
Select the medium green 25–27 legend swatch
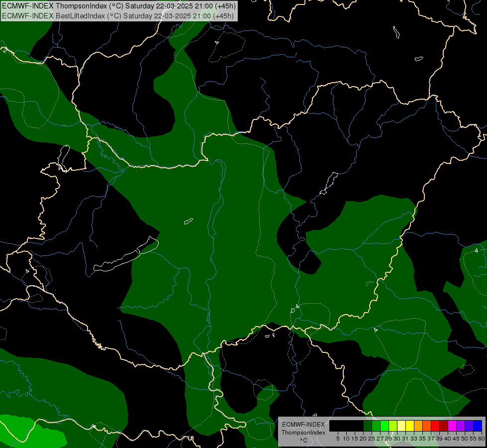[x=376, y=426]
